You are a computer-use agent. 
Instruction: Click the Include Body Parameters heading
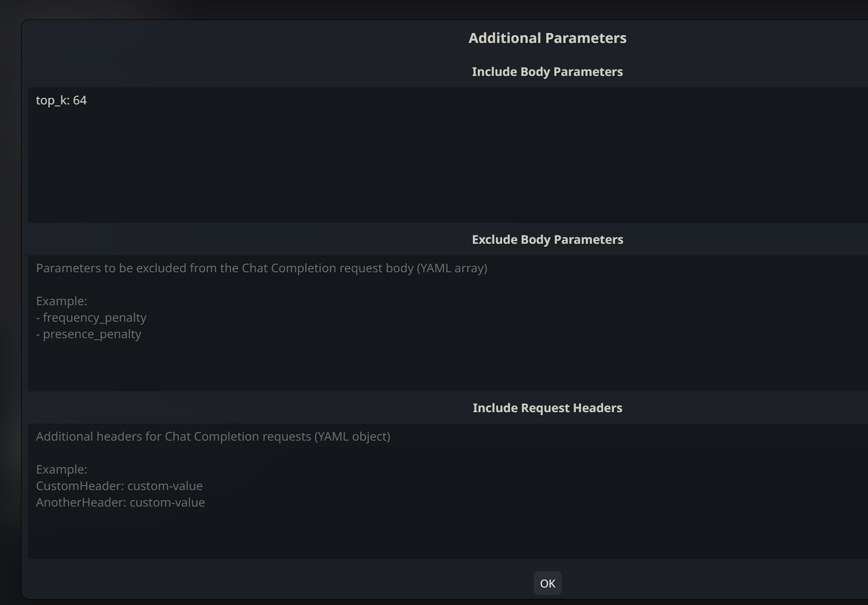[547, 71]
